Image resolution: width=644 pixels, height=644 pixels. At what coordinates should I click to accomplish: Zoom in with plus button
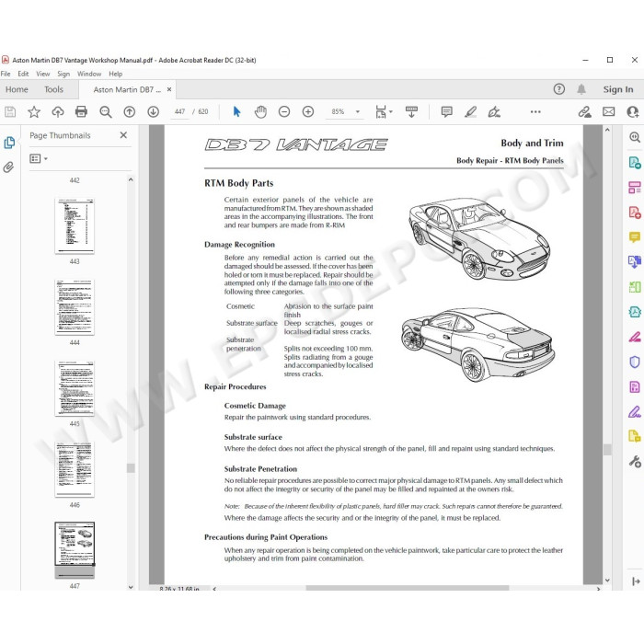308,111
